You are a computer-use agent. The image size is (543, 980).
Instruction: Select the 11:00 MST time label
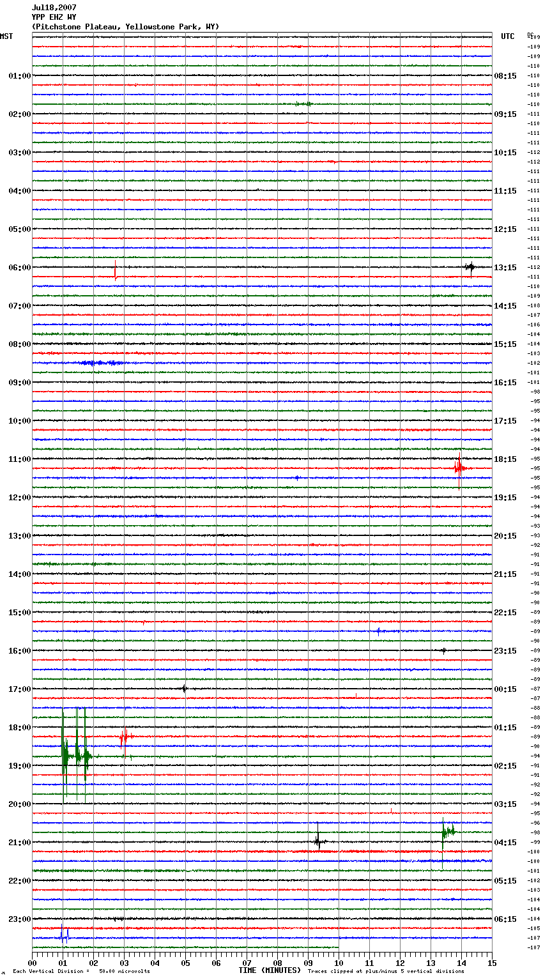tap(20, 459)
